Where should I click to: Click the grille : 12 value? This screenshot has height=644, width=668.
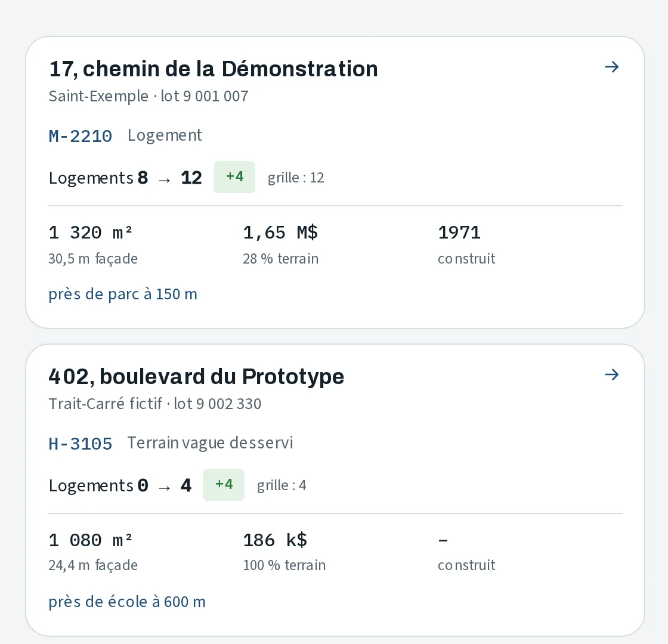[296, 178]
